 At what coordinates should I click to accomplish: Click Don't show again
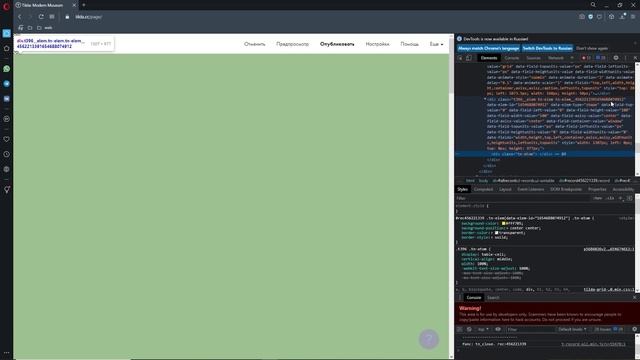(592, 48)
